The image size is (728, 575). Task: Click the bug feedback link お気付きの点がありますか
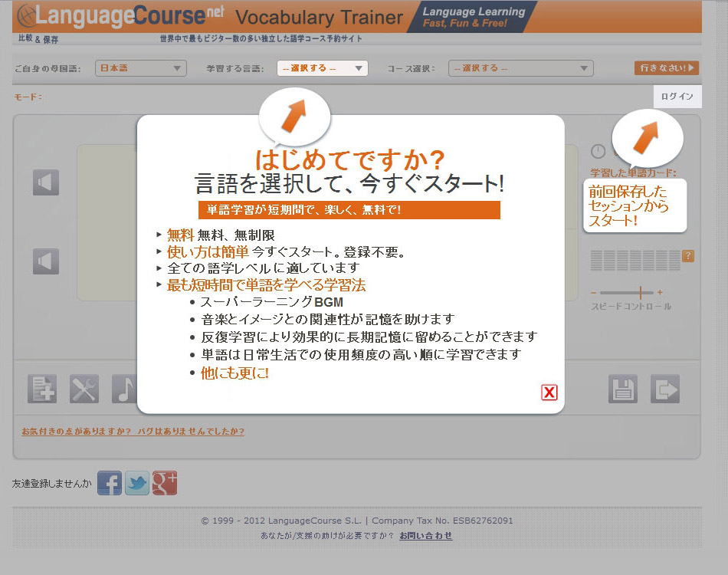coord(133,432)
